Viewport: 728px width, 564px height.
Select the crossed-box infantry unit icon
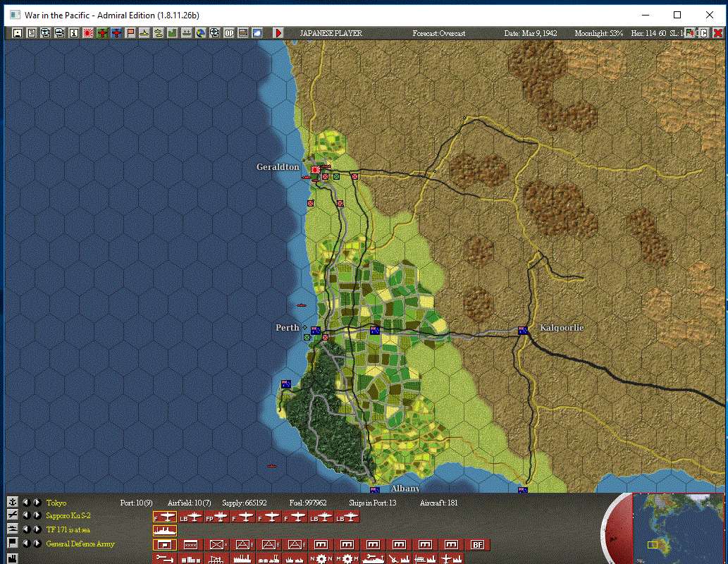216,544
